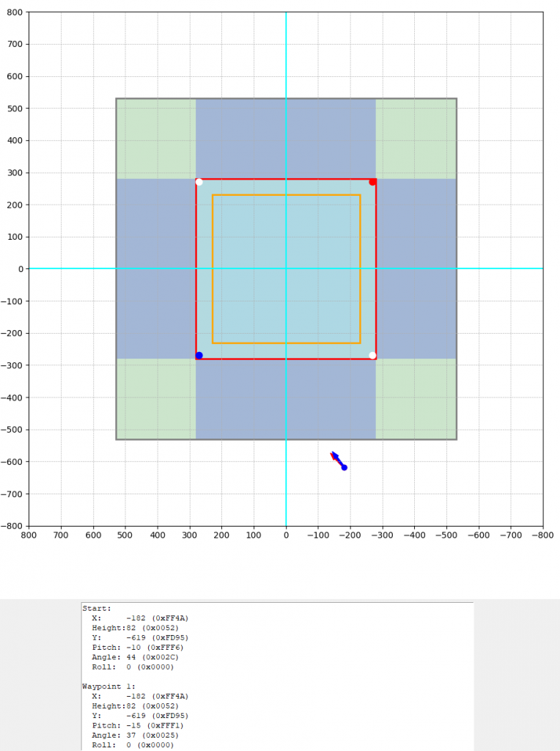Click the red dot on the red square corner
Screen dimensions: 560x751
pos(372,181)
